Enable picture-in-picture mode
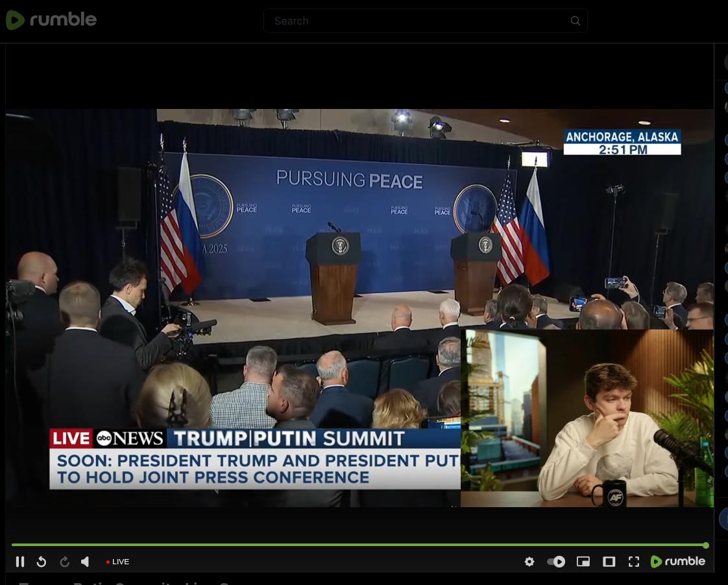728x585 pixels. (583, 562)
